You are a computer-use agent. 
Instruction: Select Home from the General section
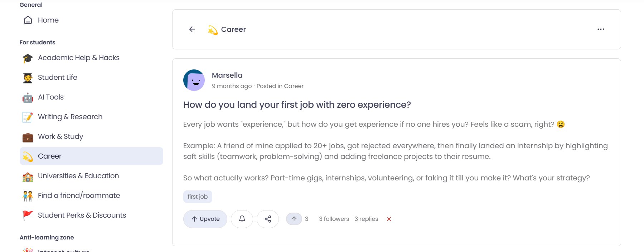click(48, 20)
